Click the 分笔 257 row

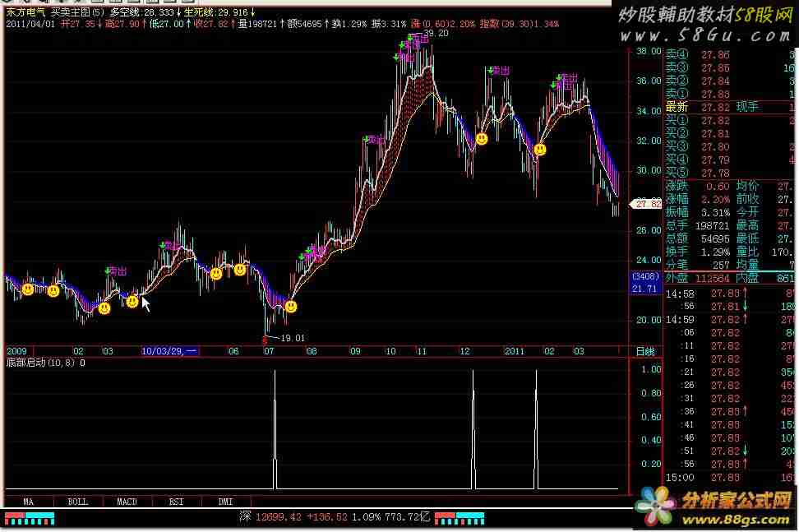[x=698, y=265]
